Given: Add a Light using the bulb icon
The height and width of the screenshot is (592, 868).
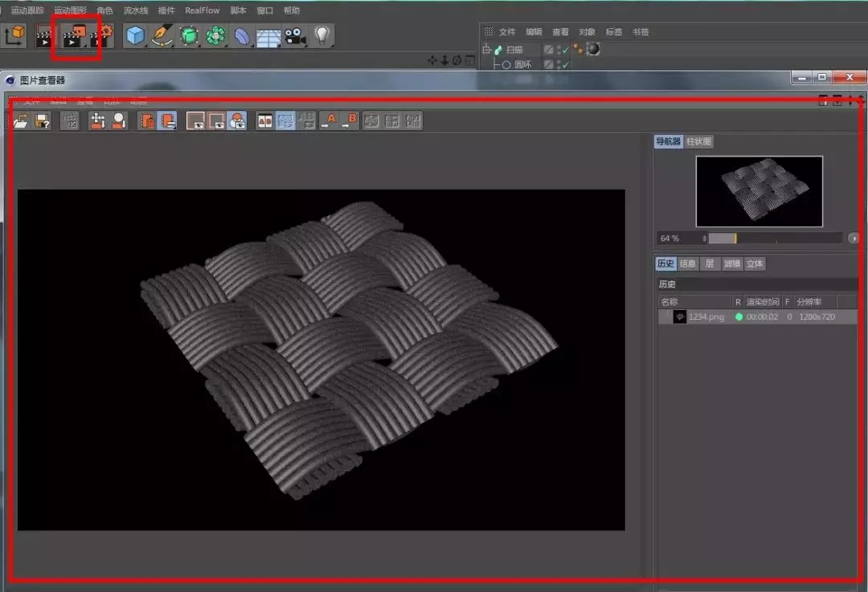Looking at the screenshot, I should 322,35.
